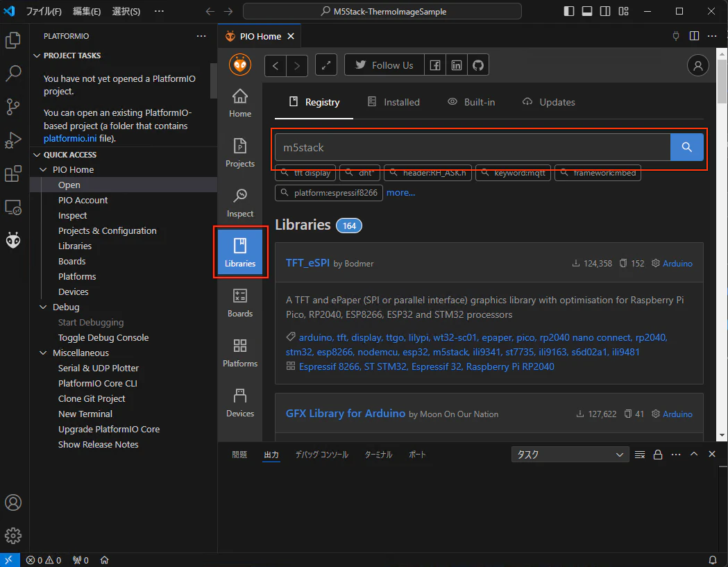The image size is (728, 567).
Task: Open the Manage gear icon
Action: [13, 535]
